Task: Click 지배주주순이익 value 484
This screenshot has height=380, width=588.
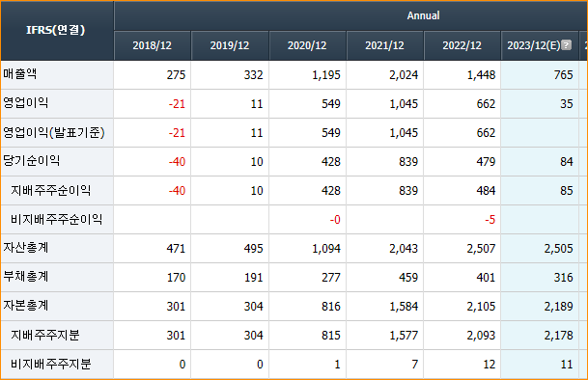Action: [486, 191]
